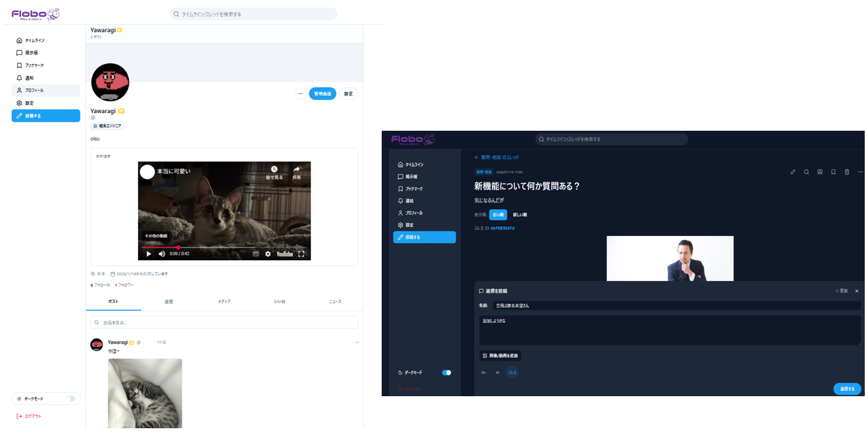Image resolution: width=868 pixels, height=440 pixels.
Task: Click the search icon in thread toolbar
Action: (807, 172)
